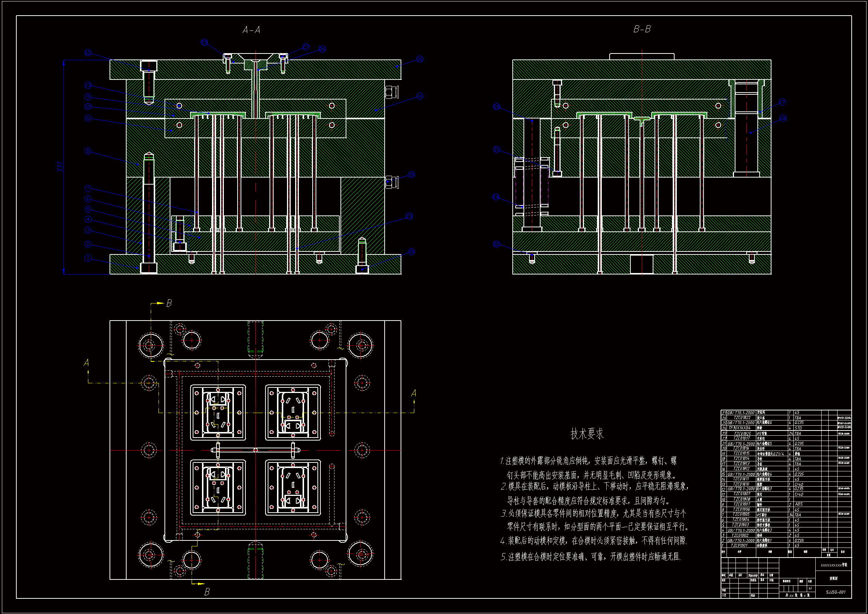The height and width of the screenshot is (614, 868).
Task: Click the B-B section view title
Action: [642, 29]
